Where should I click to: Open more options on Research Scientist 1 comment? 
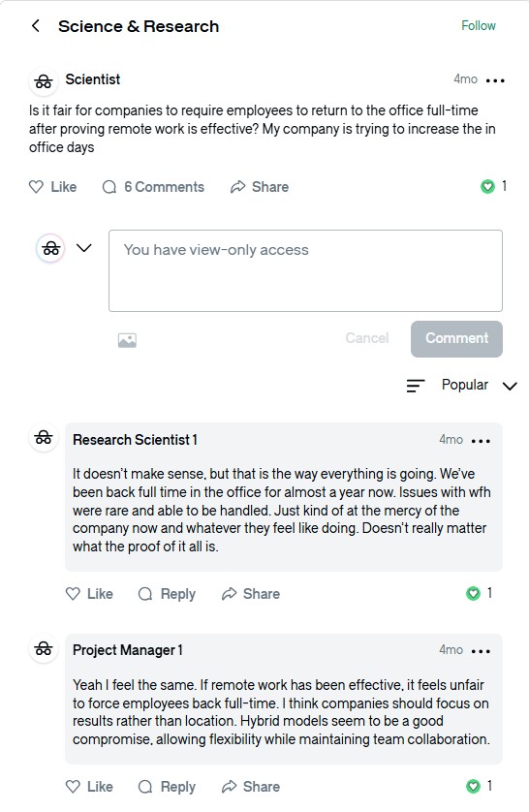click(481, 441)
